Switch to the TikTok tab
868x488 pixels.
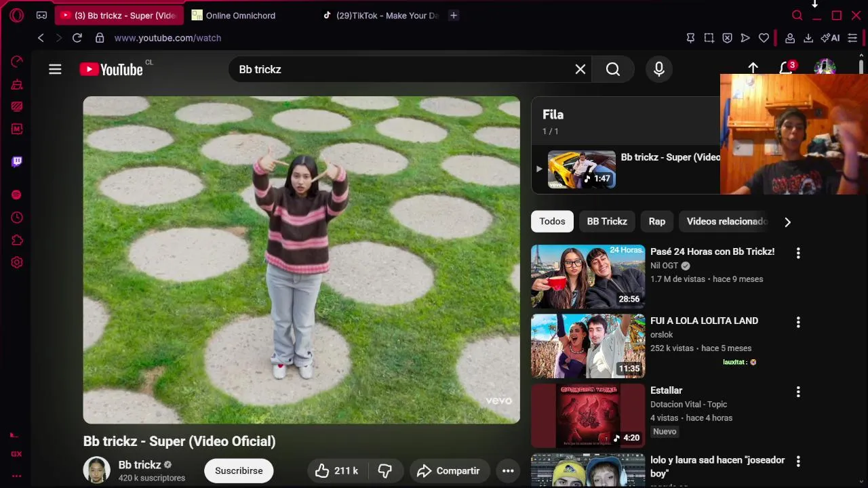pyautogui.click(x=380, y=15)
